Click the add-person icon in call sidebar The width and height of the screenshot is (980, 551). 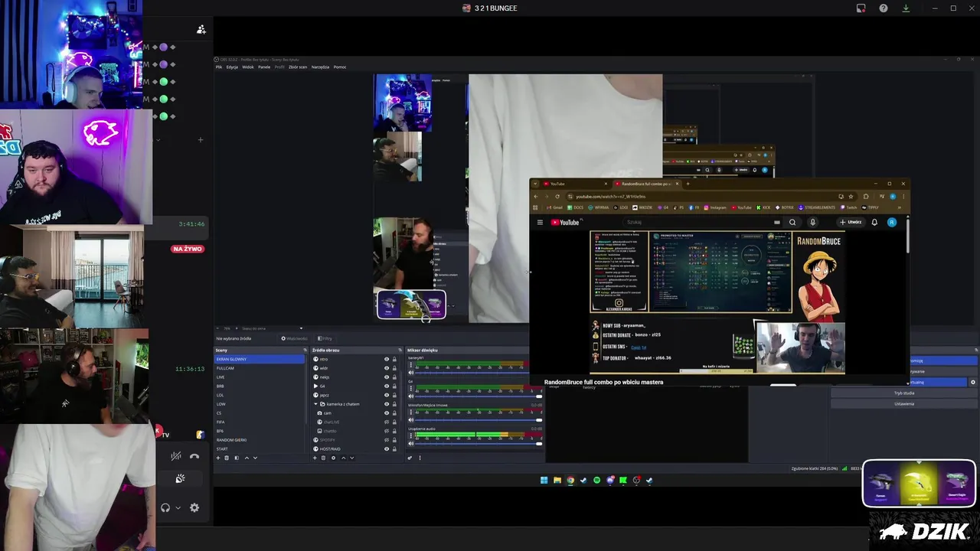(x=201, y=29)
